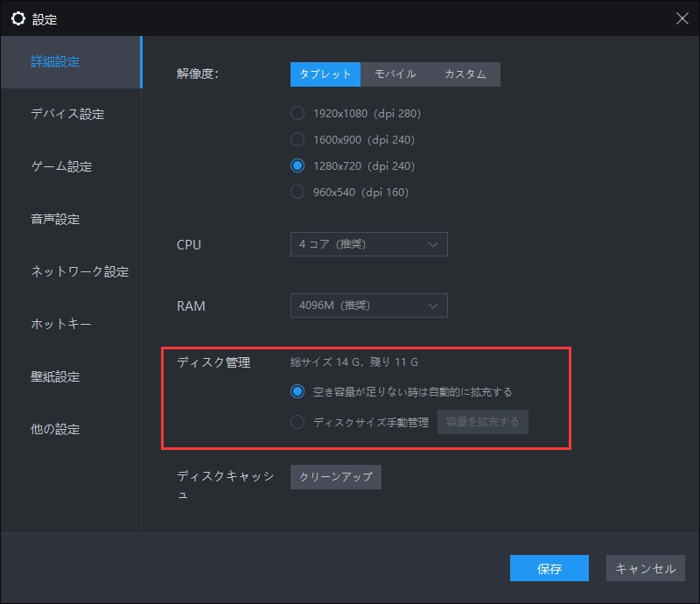Screen dimensions: 700x604
Task: Click the settings gear icon in title bar
Action: [x=18, y=18]
